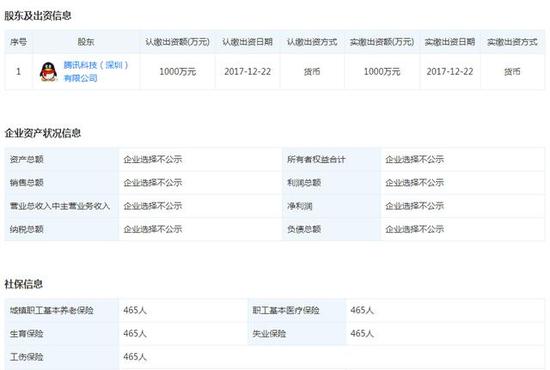The image size is (550, 370).
Task: Click the 利润总额 label
Action: click(304, 182)
